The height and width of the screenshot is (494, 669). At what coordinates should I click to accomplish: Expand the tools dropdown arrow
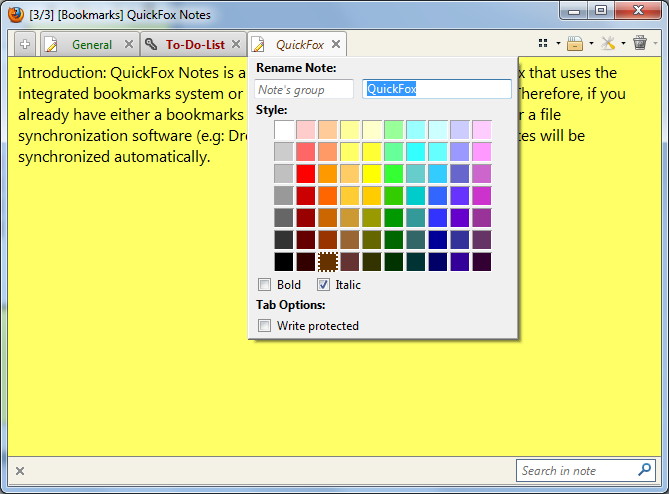coord(623,44)
